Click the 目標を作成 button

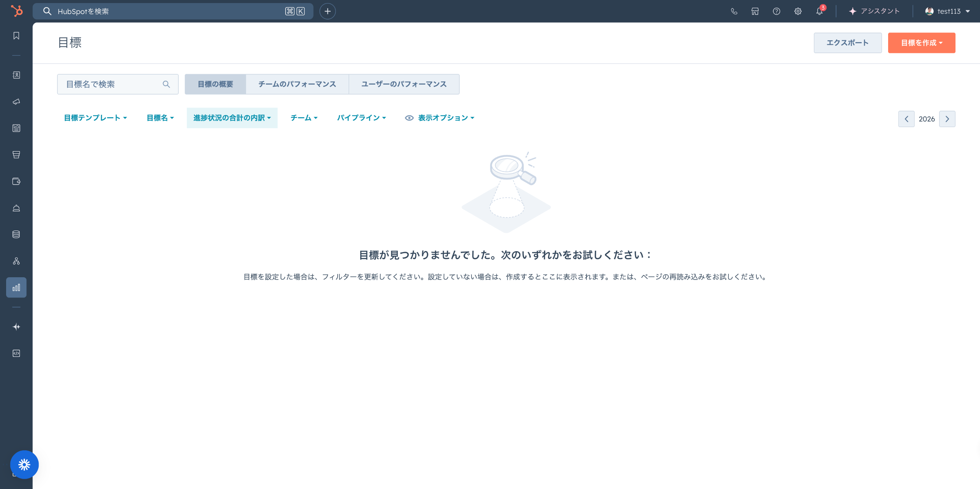tap(921, 43)
